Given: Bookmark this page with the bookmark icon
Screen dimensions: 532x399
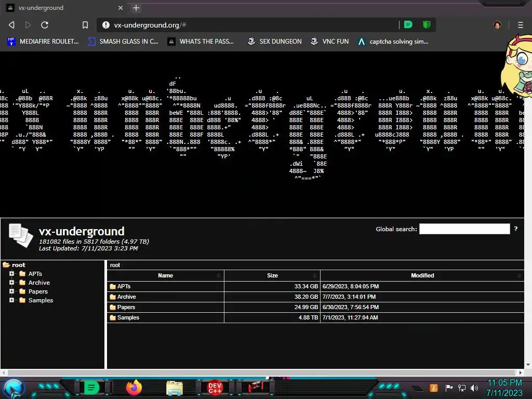Looking at the screenshot, I should pyautogui.click(x=85, y=25).
